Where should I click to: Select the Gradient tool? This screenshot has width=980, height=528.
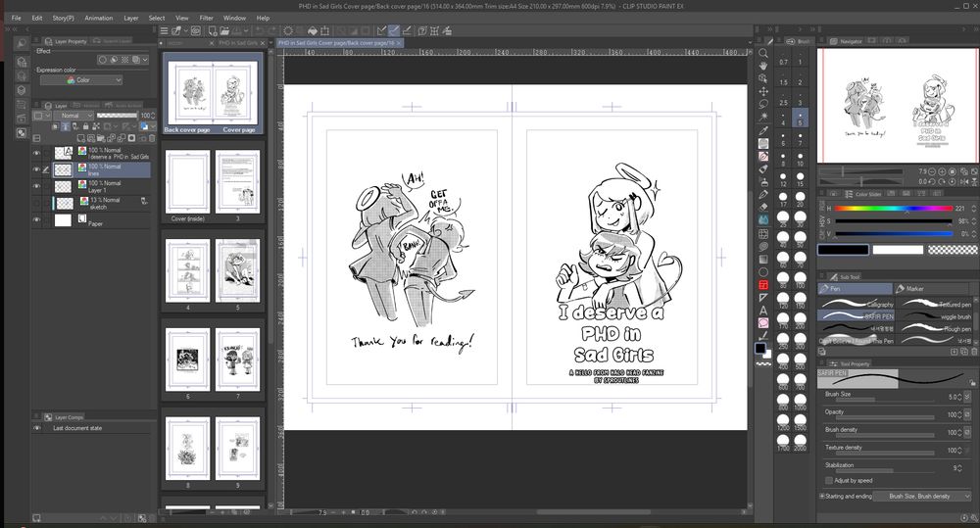(763, 260)
